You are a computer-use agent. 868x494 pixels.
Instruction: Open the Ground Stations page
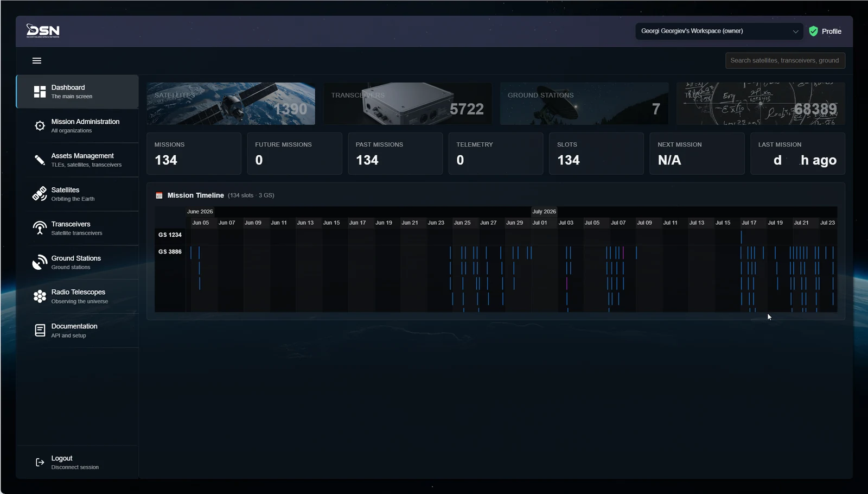coord(77,262)
